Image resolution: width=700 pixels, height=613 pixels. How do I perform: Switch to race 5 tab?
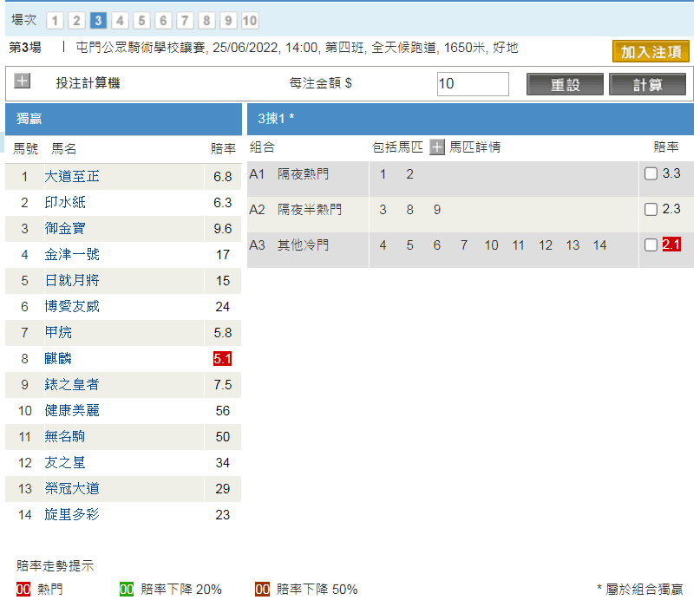click(141, 21)
